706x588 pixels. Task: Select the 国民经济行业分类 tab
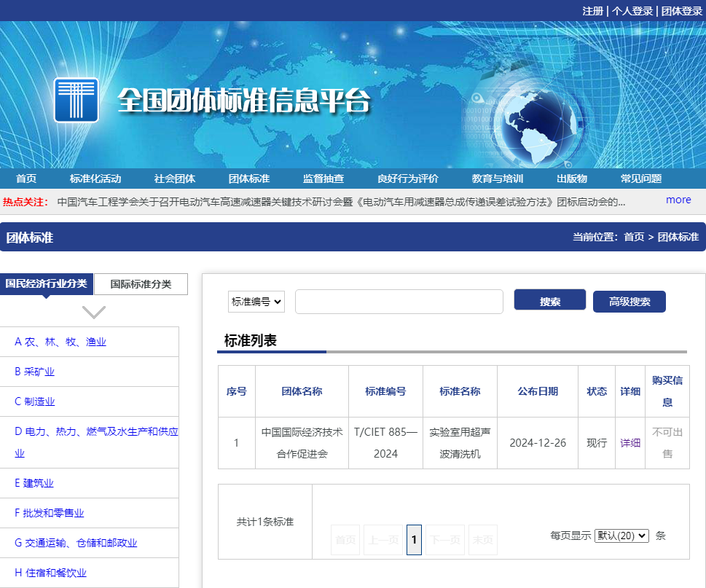pos(47,283)
